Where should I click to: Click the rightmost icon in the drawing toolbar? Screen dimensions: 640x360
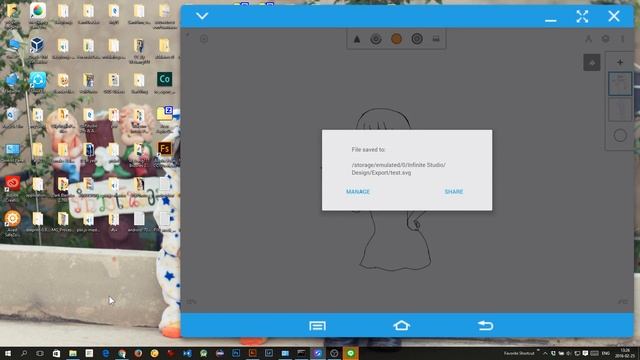point(436,39)
